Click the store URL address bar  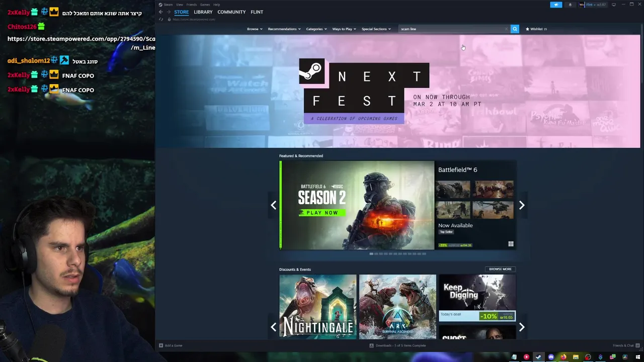click(x=194, y=19)
